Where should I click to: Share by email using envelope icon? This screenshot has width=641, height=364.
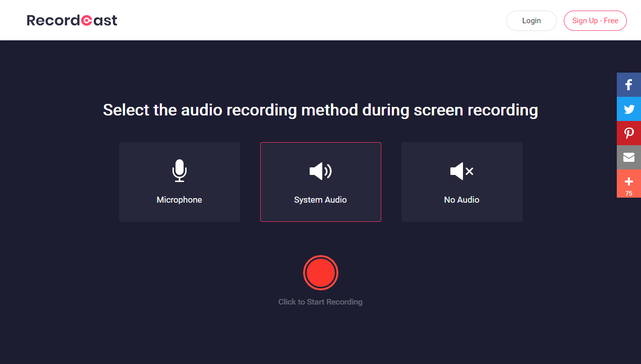click(629, 157)
